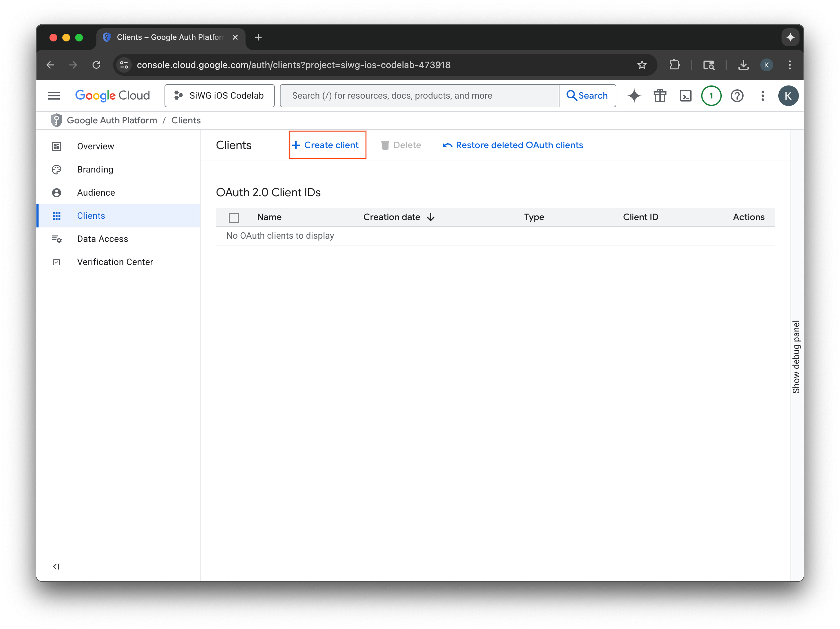
Task: Switch to the Clients – Google Auth Platform tab
Action: [x=163, y=37]
